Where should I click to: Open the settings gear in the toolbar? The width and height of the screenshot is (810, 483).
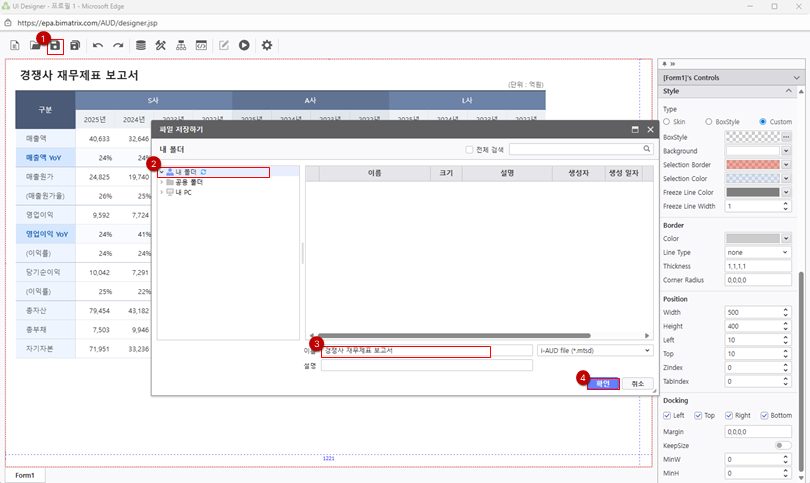[267, 45]
